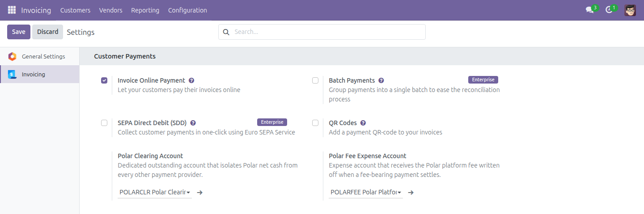
Task: Open the user avatar menu
Action: tap(630, 10)
